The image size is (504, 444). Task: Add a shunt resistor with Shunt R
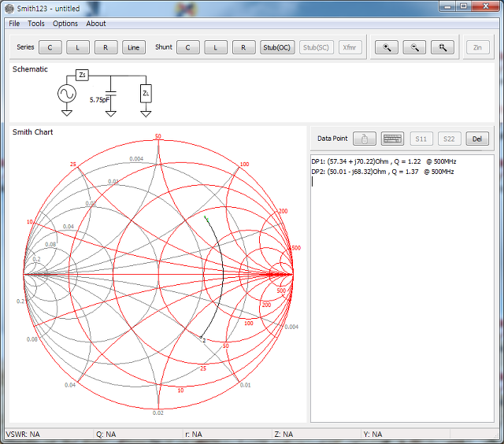tap(243, 47)
